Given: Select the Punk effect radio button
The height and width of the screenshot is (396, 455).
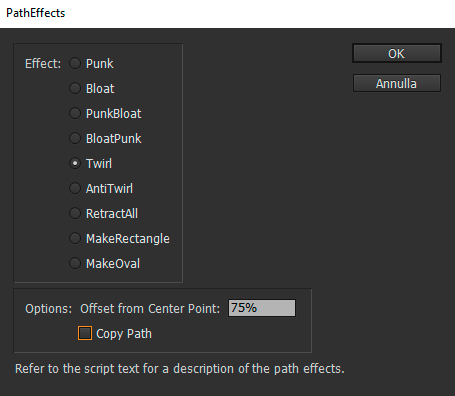Looking at the screenshot, I should tap(75, 63).
